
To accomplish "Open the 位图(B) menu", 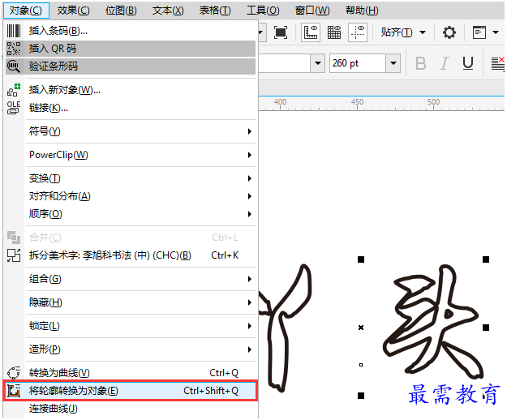I will [x=121, y=11].
